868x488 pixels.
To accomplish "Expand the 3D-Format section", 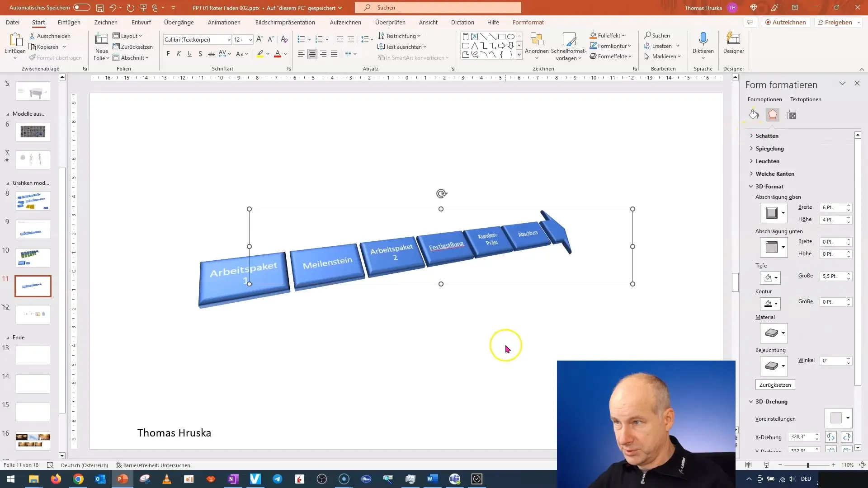I will tap(769, 186).
